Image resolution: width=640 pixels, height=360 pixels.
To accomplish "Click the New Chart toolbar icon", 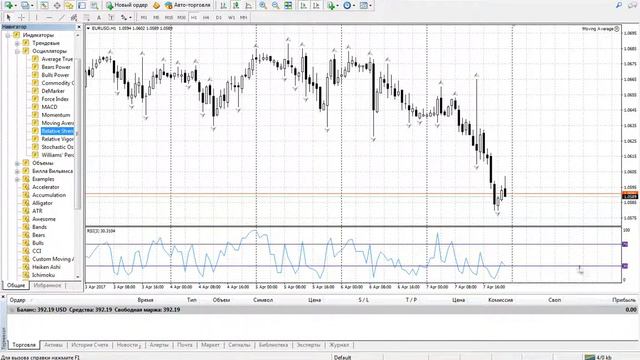I will [8, 5].
